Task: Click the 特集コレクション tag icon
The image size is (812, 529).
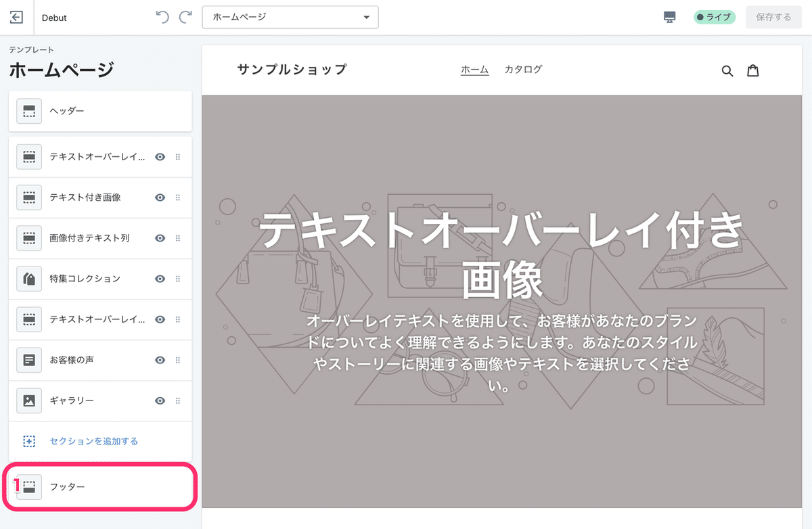Action: coord(29,279)
